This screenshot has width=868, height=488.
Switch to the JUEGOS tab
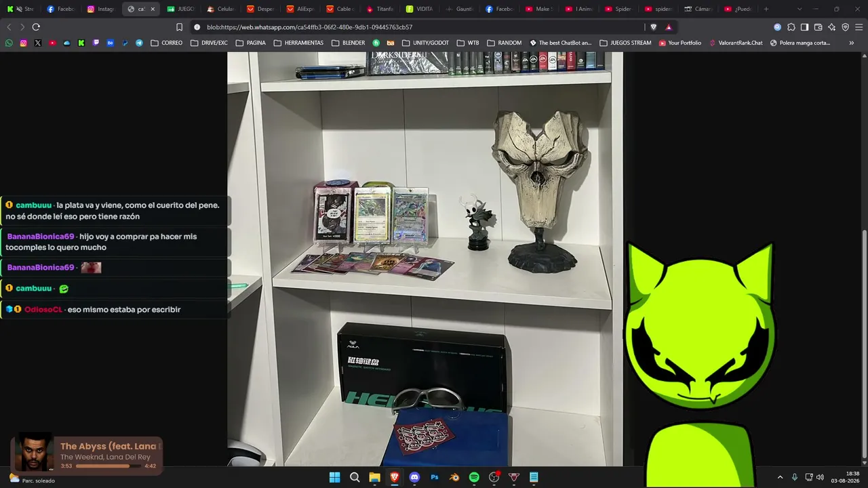click(x=180, y=9)
